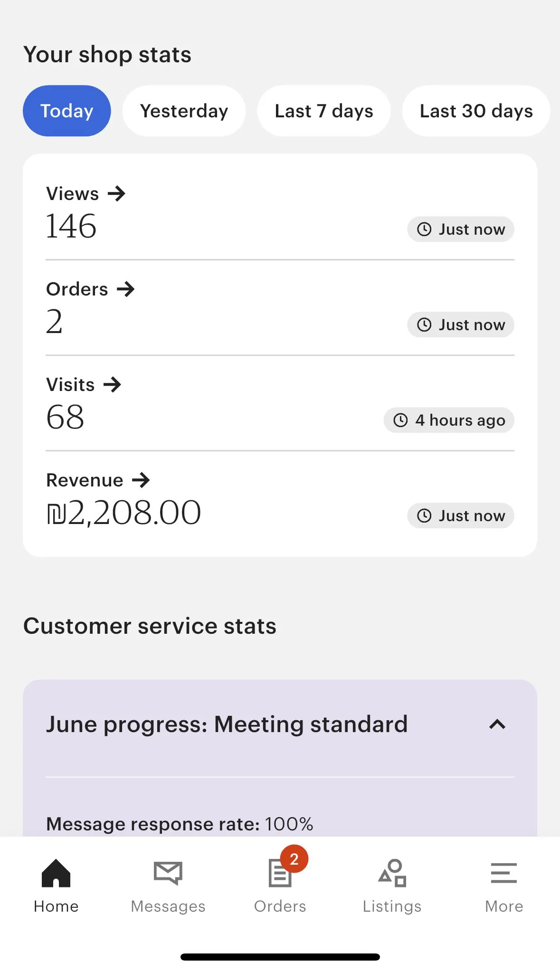
Task: Tap the red orders notification badge
Action: pyautogui.click(x=294, y=859)
